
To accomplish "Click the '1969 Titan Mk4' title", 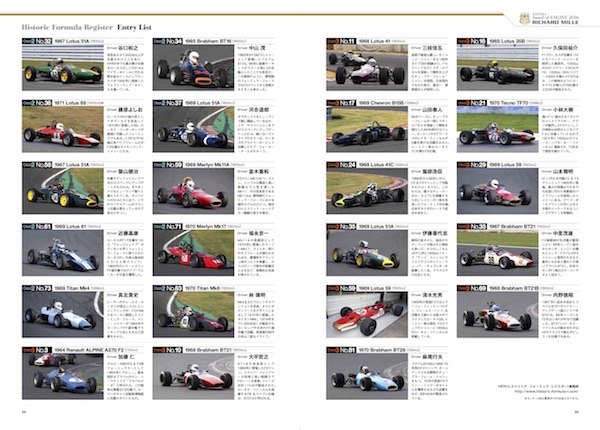I will (x=72, y=288).
